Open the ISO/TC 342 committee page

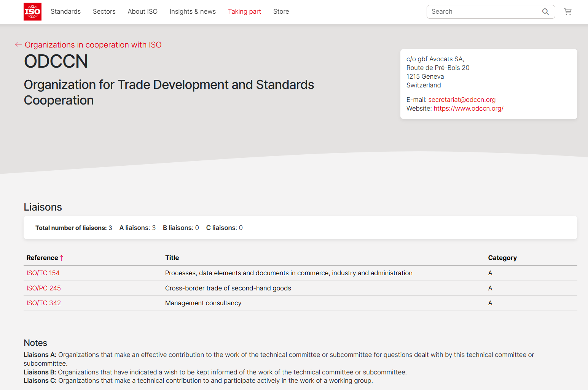43,303
